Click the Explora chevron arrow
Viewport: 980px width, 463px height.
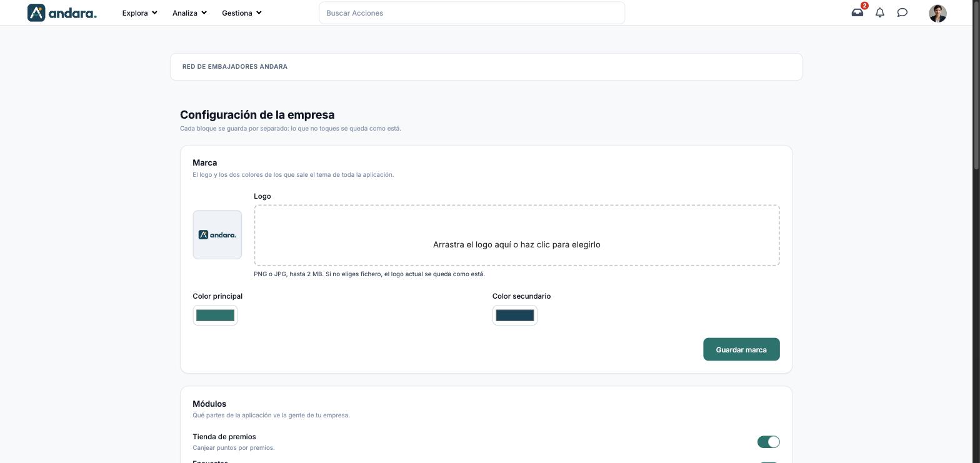click(154, 12)
